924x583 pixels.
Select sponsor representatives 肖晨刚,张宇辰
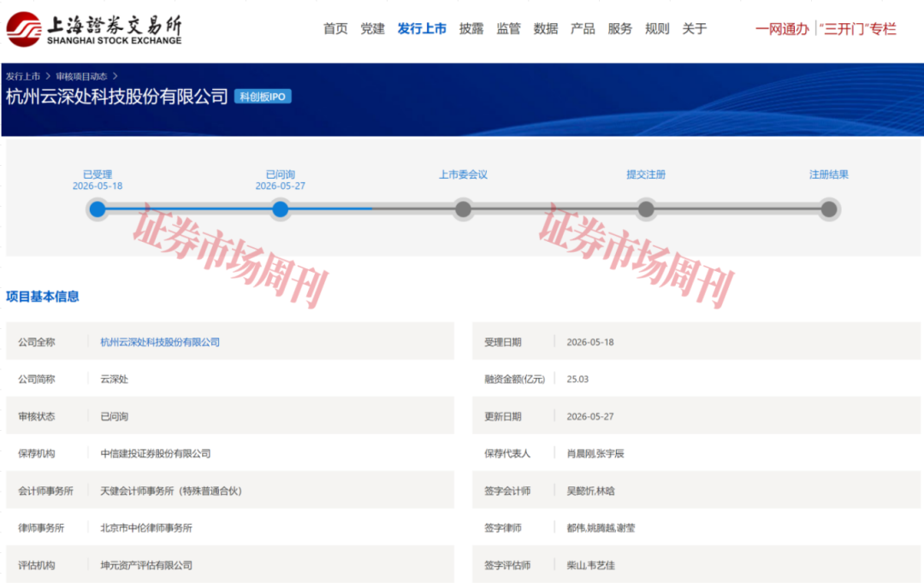(x=595, y=453)
